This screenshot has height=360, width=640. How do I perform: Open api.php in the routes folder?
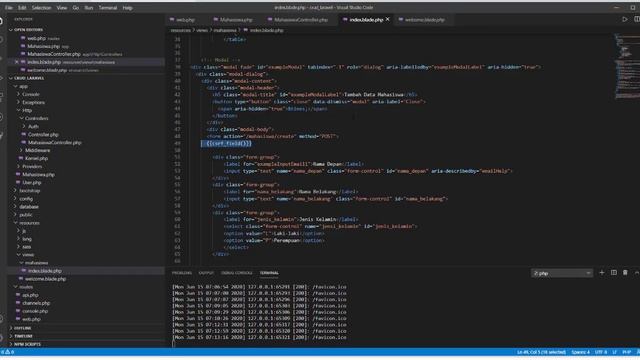point(30,295)
